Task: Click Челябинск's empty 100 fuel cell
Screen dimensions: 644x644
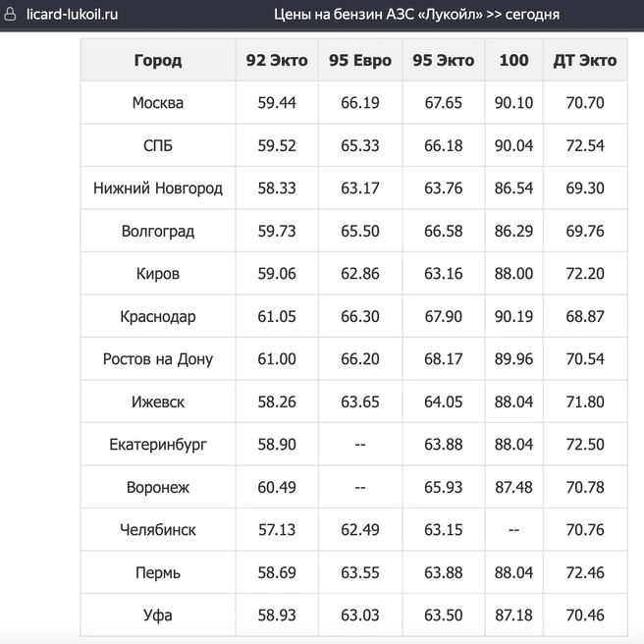Action: [x=513, y=530]
